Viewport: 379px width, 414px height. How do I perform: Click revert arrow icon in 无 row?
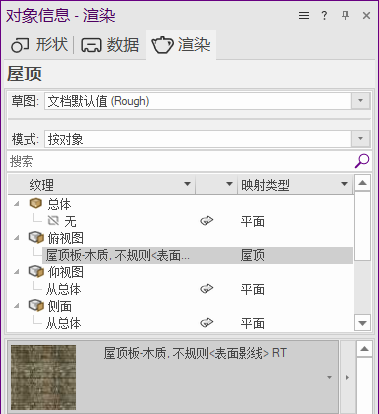(x=207, y=221)
